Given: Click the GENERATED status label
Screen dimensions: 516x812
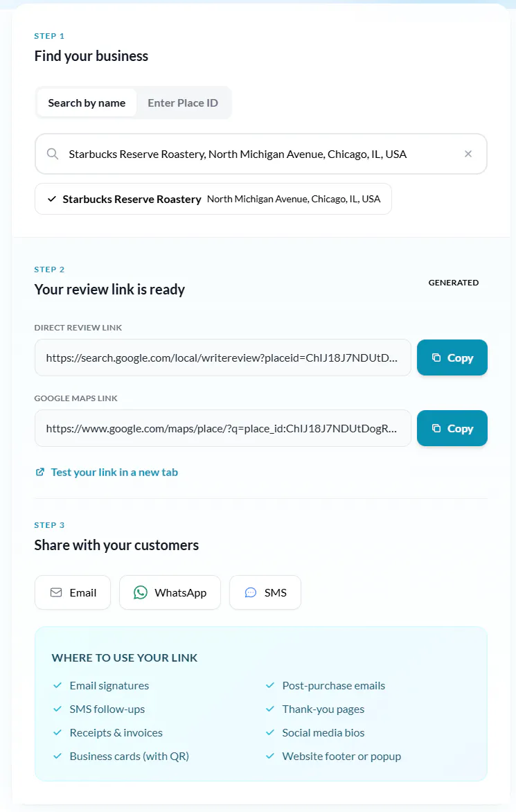Looking at the screenshot, I should [454, 282].
